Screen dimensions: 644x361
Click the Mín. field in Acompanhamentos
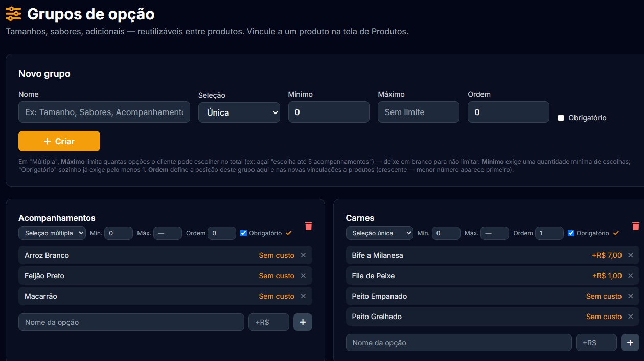pyautogui.click(x=119, y=233)
